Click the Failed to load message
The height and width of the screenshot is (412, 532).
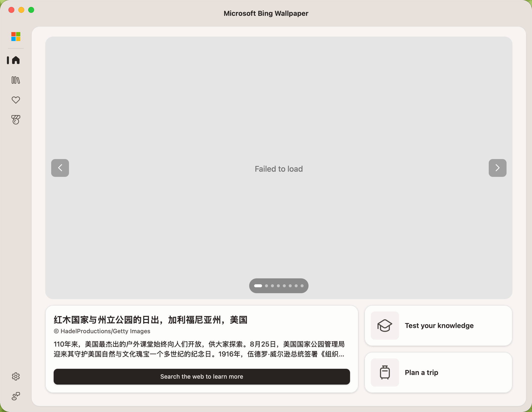pos(279,169)
